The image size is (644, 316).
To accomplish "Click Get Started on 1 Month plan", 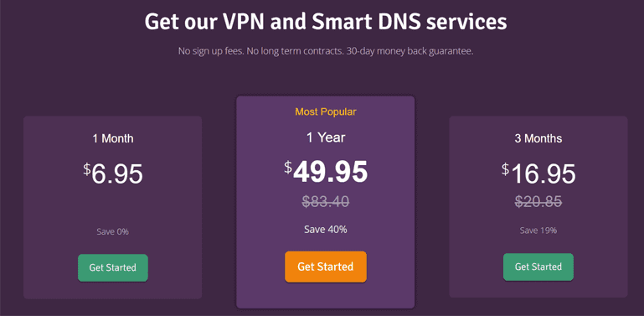I will [x=113, y=268].
